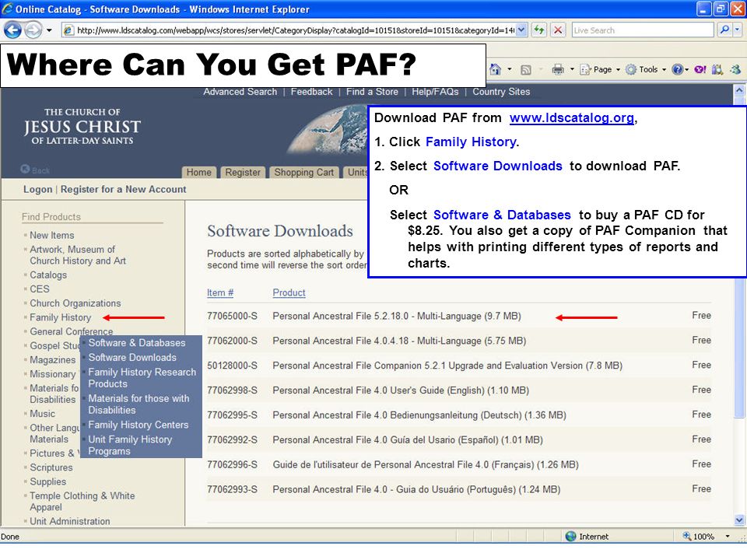Click the Find a Store link
747x560 pixels.
tap(372, 92)
